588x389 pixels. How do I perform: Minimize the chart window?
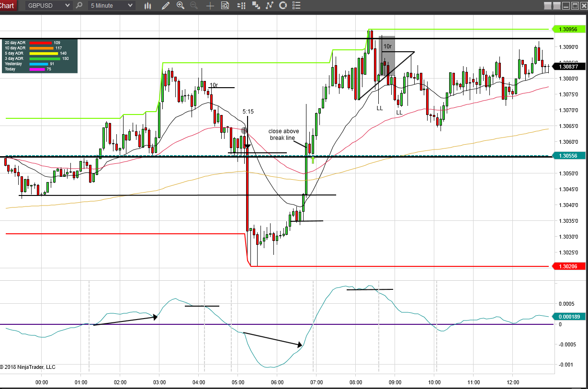[x=566, y=5]
